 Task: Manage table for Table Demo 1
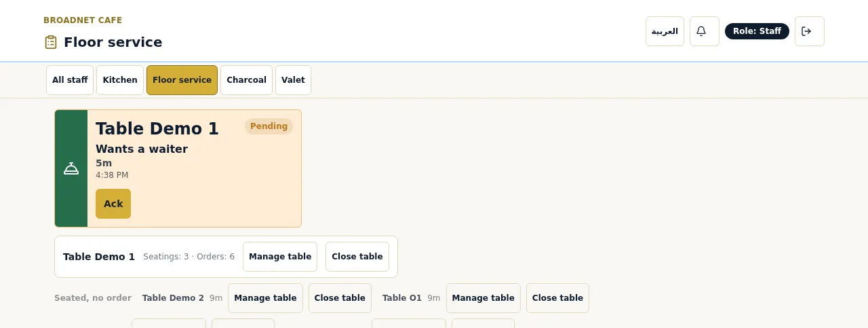[280, 257]
